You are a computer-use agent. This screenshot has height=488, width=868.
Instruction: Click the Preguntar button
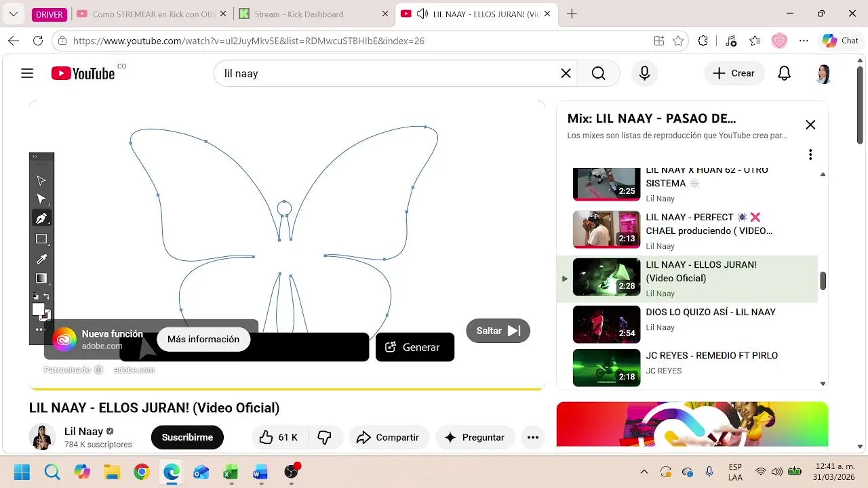[475, 437]
